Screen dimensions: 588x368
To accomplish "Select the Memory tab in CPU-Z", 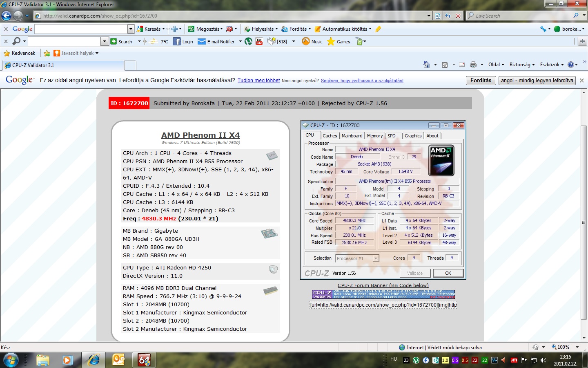I will (375, 136).
